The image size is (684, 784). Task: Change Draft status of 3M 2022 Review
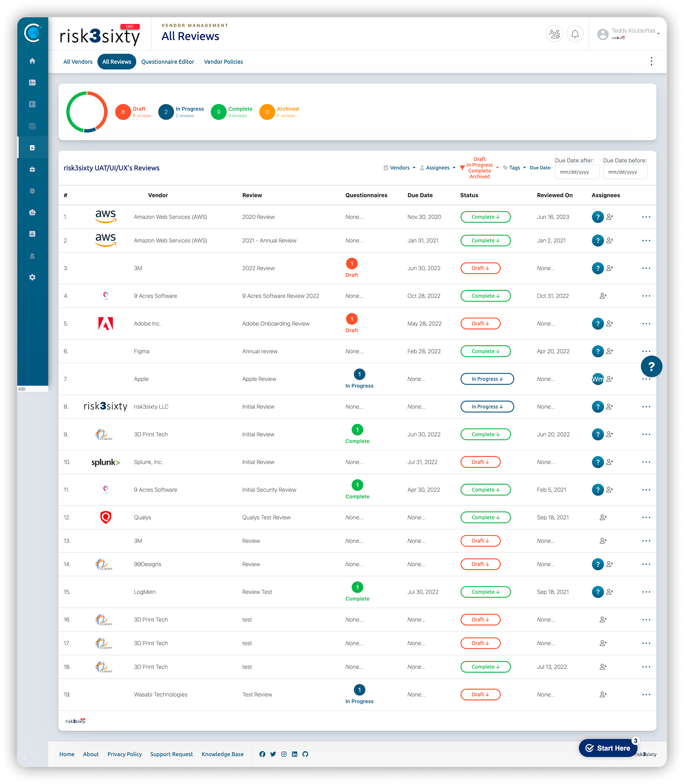pos(481,268)
